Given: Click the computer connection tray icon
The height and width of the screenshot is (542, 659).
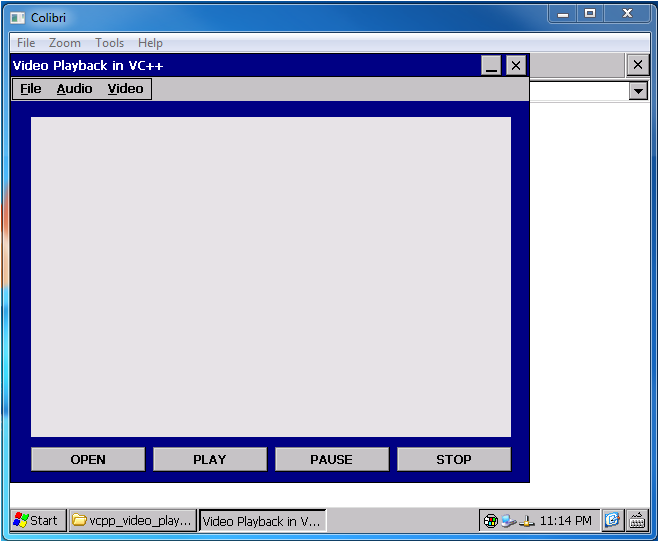Looking at the screenshot, I should (509, 521).
